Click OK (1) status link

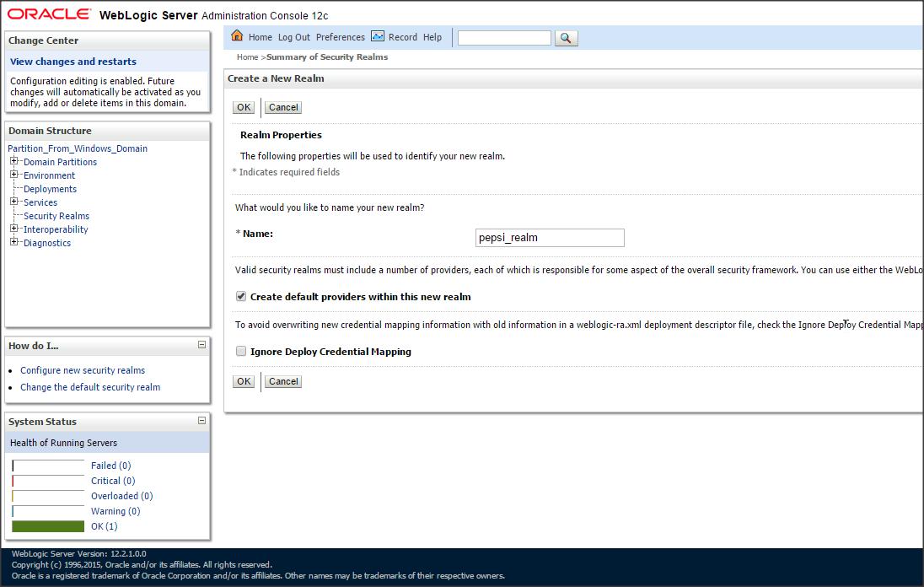point(105,527)
